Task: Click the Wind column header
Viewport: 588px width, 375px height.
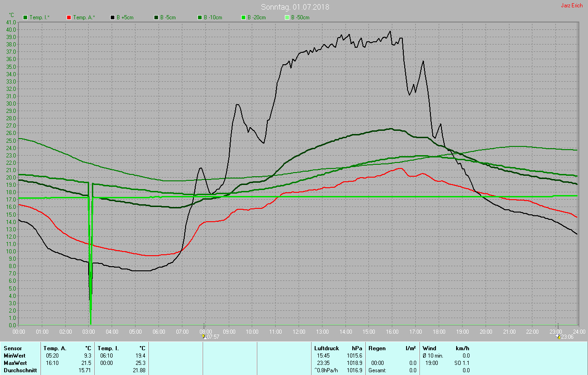Action: point(430,348)
